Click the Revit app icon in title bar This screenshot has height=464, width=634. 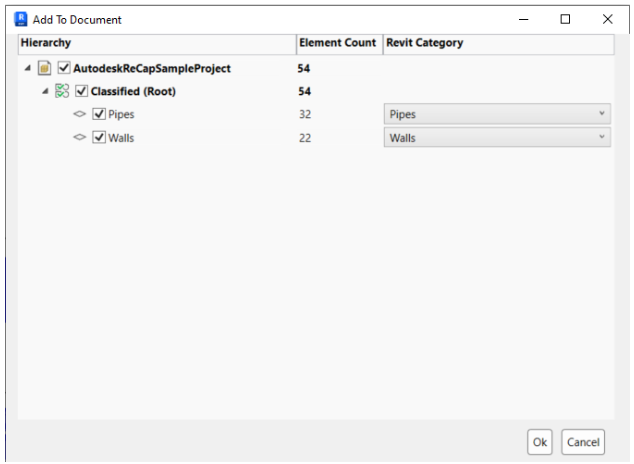tap(21, 19)
